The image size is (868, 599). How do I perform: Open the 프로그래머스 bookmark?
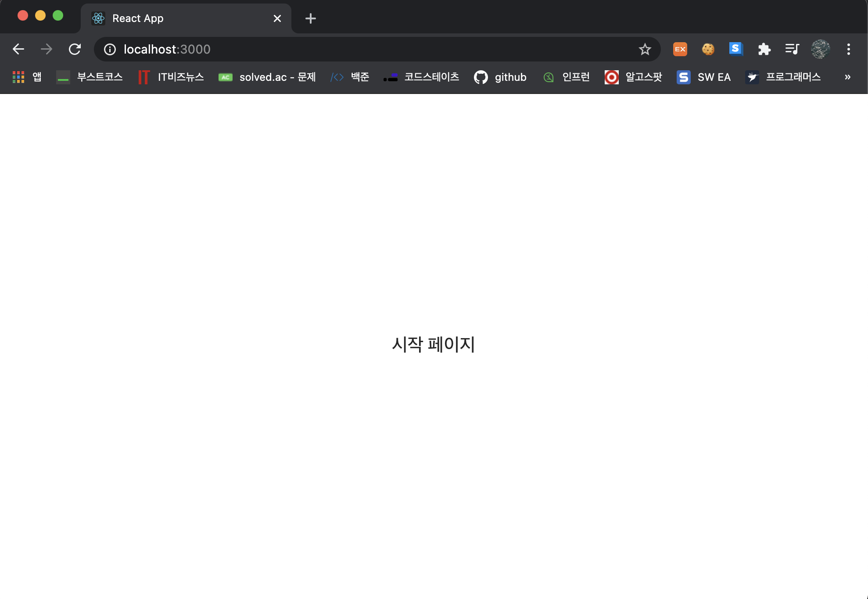[x=783, y=77]
